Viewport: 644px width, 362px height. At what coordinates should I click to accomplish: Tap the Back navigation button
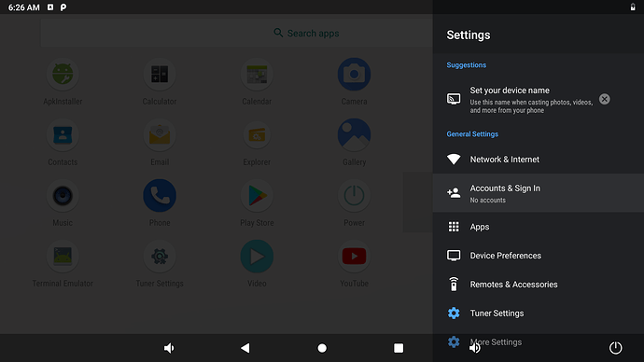245,348
